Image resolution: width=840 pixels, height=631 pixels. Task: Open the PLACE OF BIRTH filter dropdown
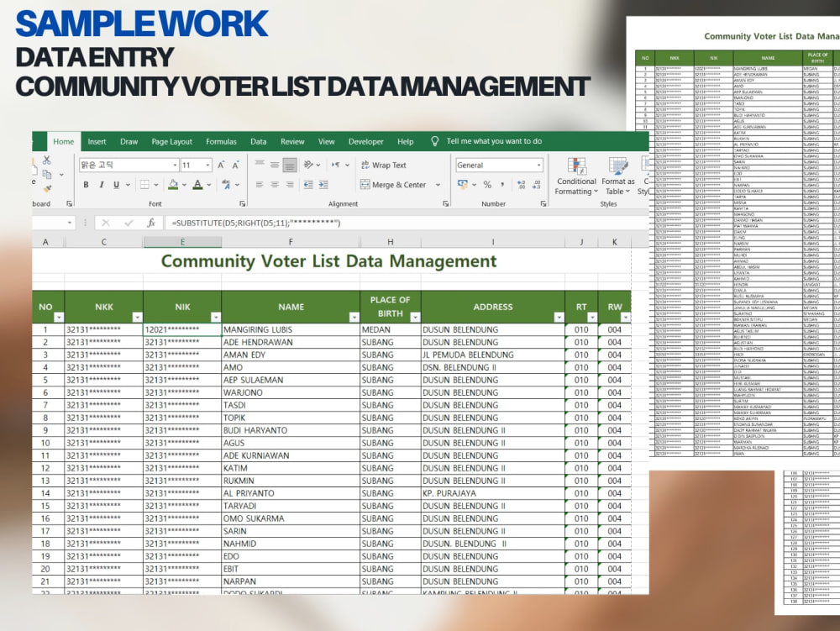[415, 317]
